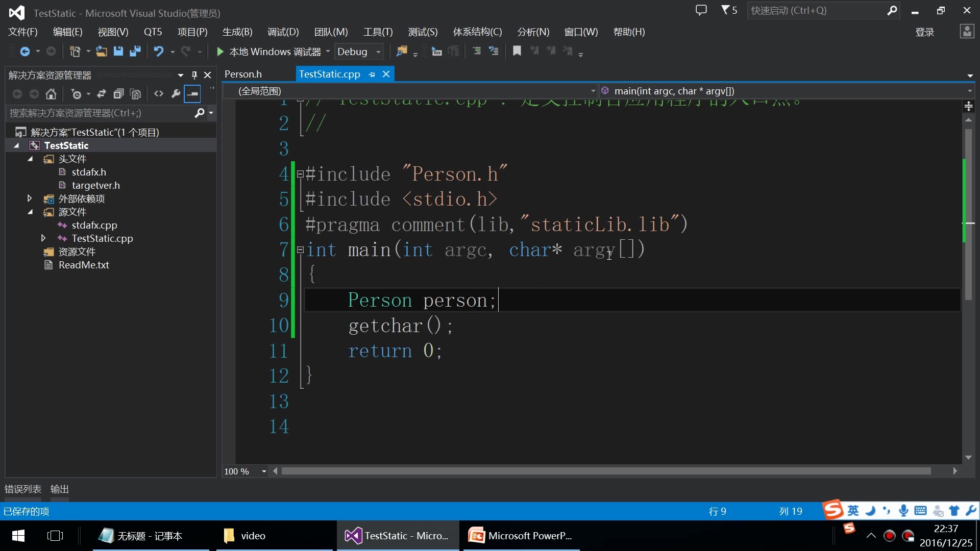Save the current file with Save icon

click(118, 52)
